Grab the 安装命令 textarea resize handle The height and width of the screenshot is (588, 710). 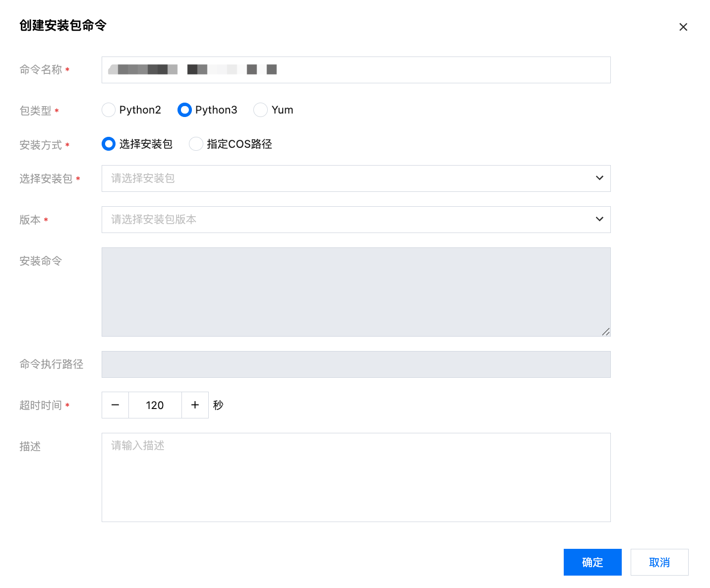coord(606,332)
